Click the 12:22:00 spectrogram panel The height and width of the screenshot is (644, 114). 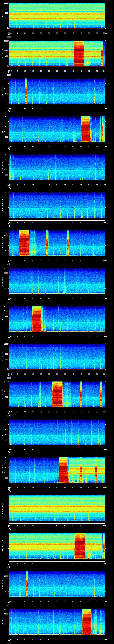57,16
